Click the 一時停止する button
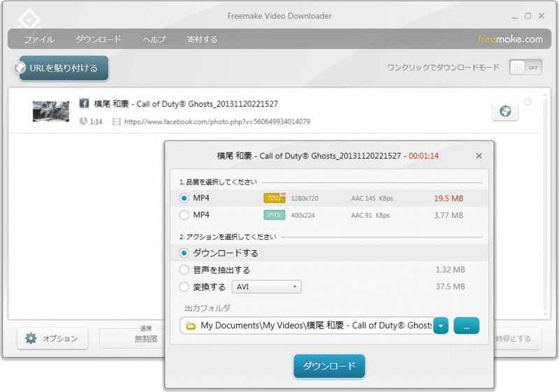 pos(518,338)
